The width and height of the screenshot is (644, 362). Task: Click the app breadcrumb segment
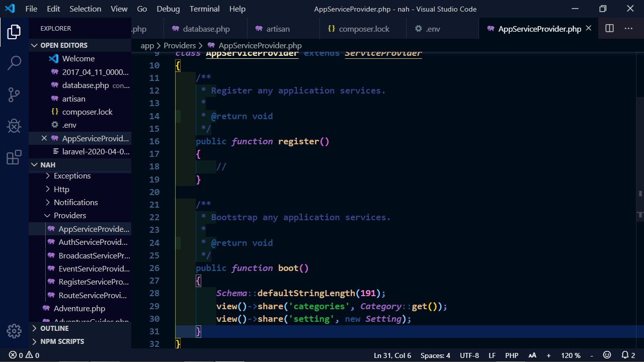pos(147,45)
